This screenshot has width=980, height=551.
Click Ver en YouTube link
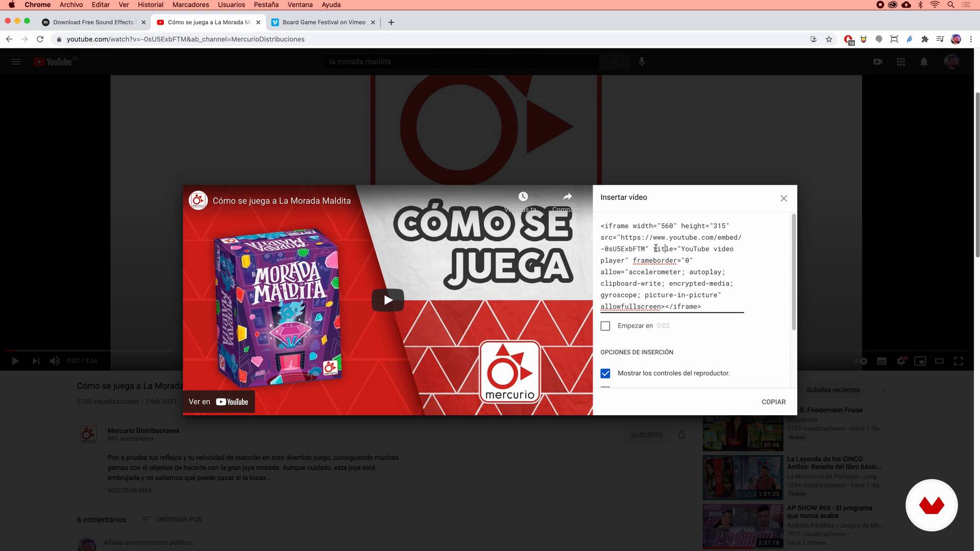coord(218,402)
